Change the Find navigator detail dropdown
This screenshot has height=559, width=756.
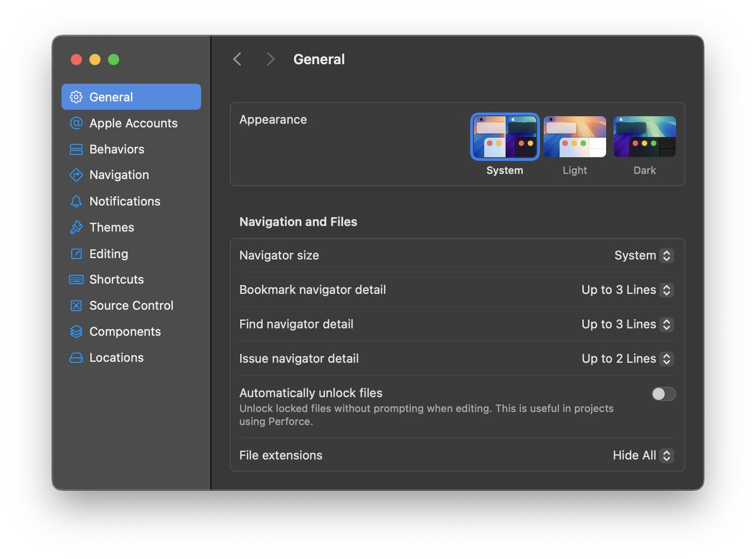click(667, 324)
